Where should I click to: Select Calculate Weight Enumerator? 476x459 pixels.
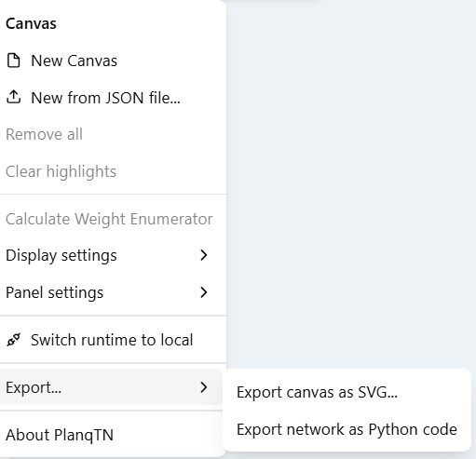(x=109, y=219)
